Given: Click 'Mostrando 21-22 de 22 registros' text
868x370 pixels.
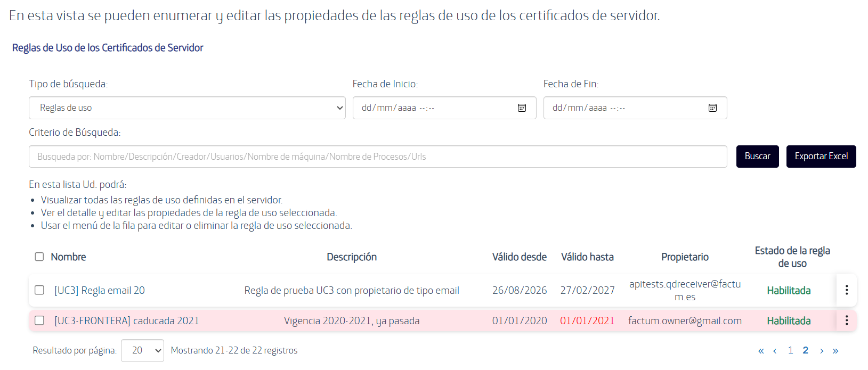Looking at the screenshot, I should (x=234, y=350).
